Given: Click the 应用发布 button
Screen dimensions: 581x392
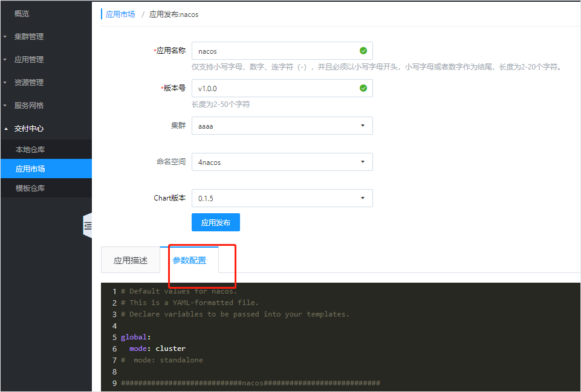Looking at the screenshot, I should pyautogui.click(x=215, y=222).
